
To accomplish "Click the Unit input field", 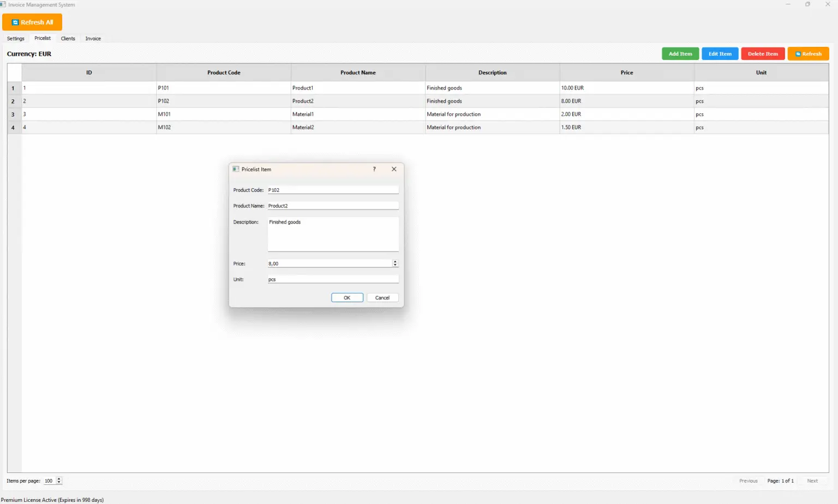I will pos(333,279).
